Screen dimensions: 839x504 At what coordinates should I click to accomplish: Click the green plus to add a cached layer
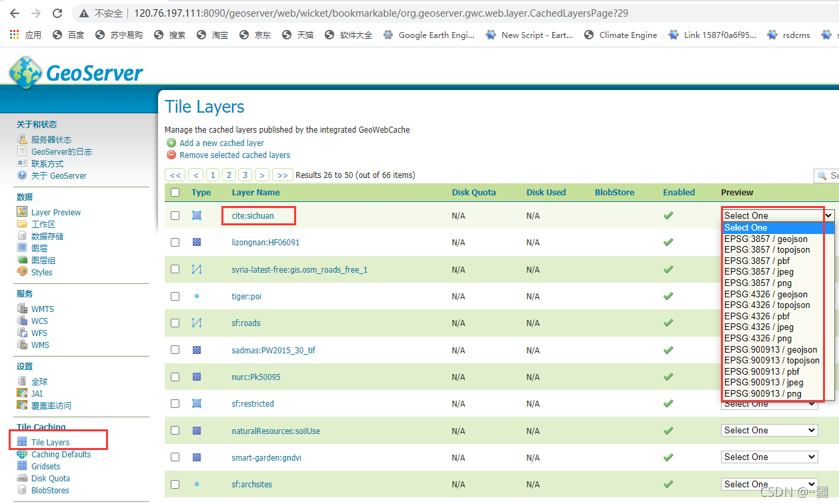(x=173, y=143)
